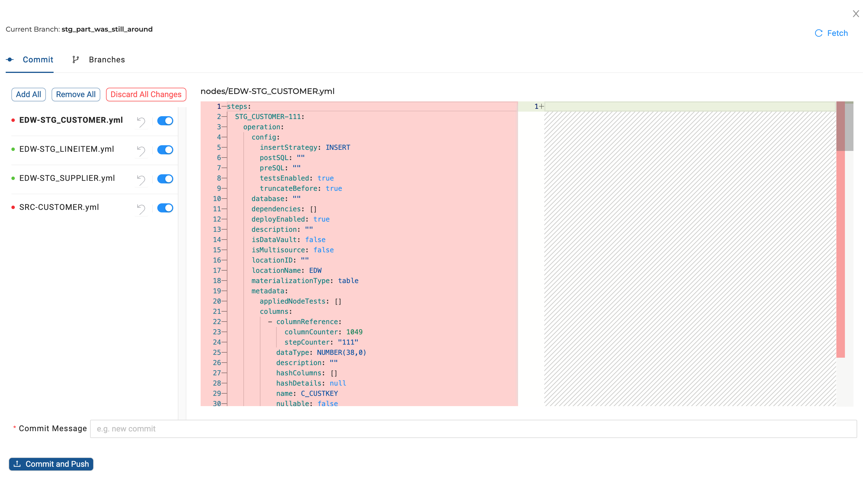The image size is (868, 479).
Task: Click Discard All Changes button
Action: (146, 94)
